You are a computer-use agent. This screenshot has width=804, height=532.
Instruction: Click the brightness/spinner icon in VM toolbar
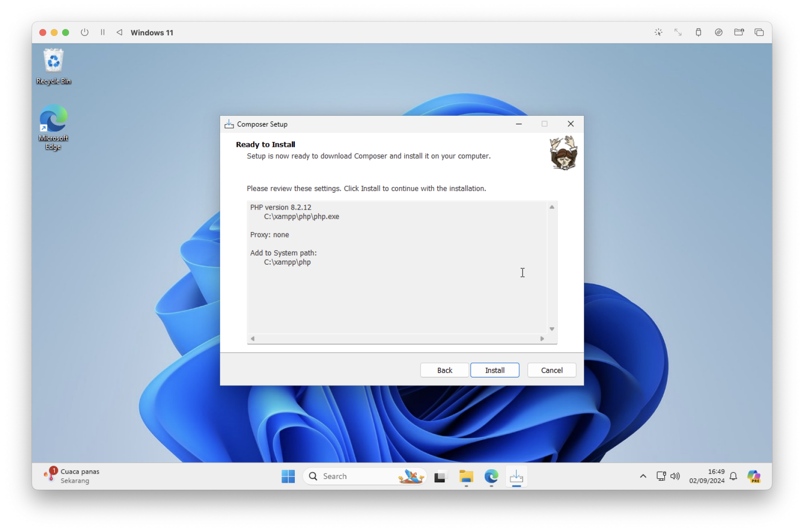click(659, 32)
